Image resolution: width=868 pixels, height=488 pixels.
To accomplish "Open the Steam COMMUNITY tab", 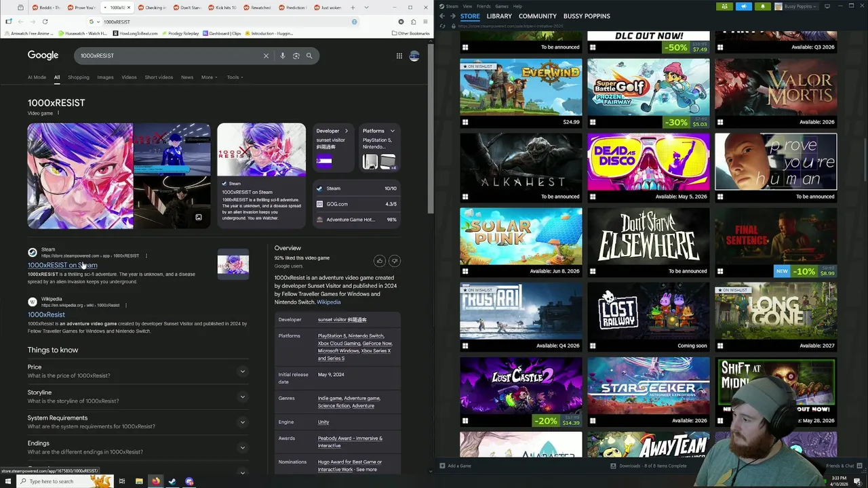I will 537,16.
